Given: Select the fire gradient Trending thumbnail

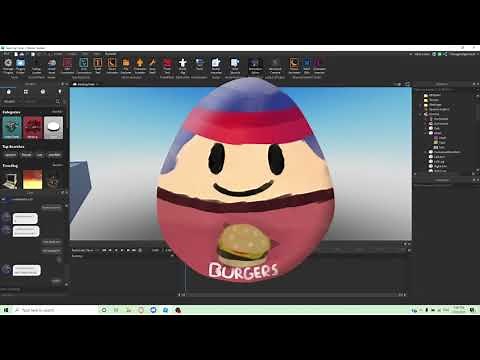Looking at the screenshot, I should 32,179.
